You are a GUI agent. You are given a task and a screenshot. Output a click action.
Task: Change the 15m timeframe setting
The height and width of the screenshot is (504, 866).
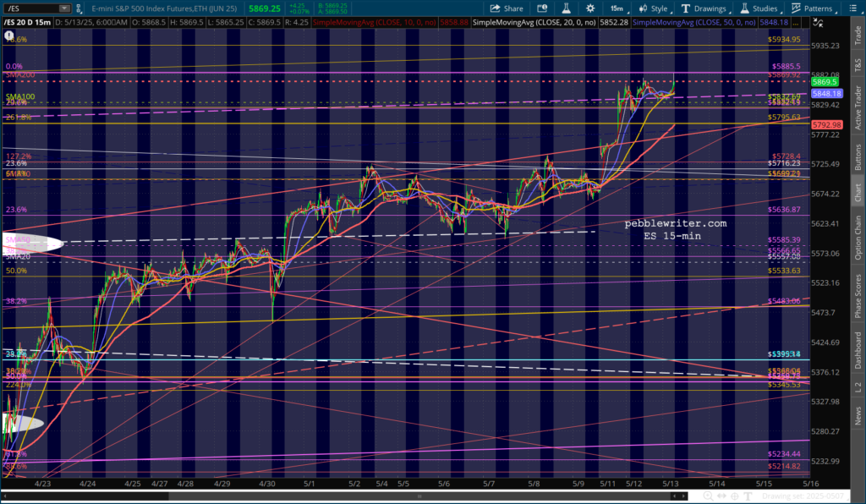(617, 8)
